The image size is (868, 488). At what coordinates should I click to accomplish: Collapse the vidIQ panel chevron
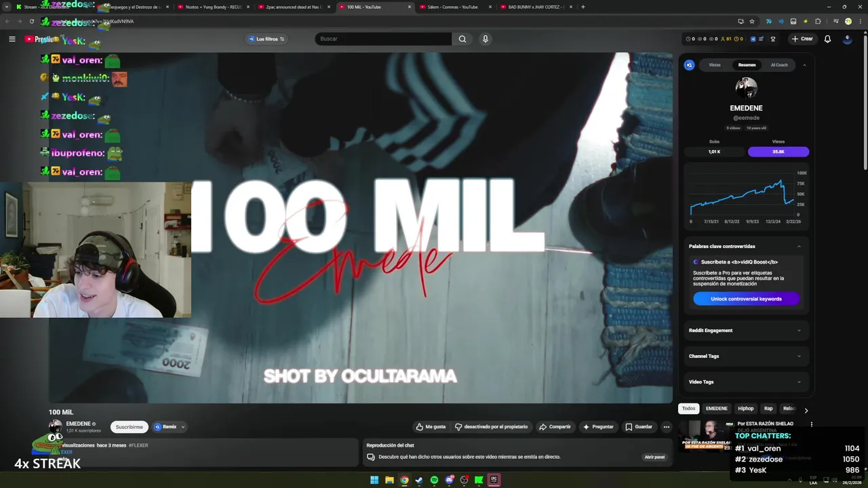(x=804, y=65)
